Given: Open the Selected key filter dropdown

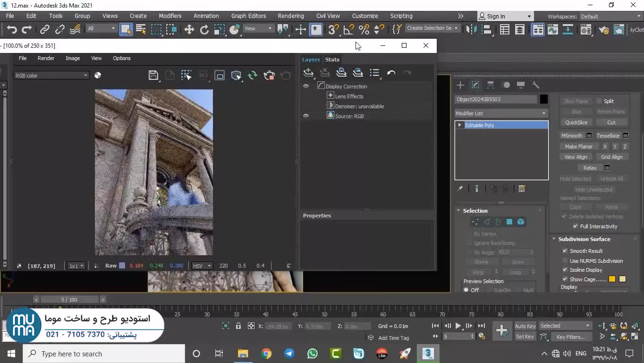Looking at the screenshot, I should coord(565,326).
